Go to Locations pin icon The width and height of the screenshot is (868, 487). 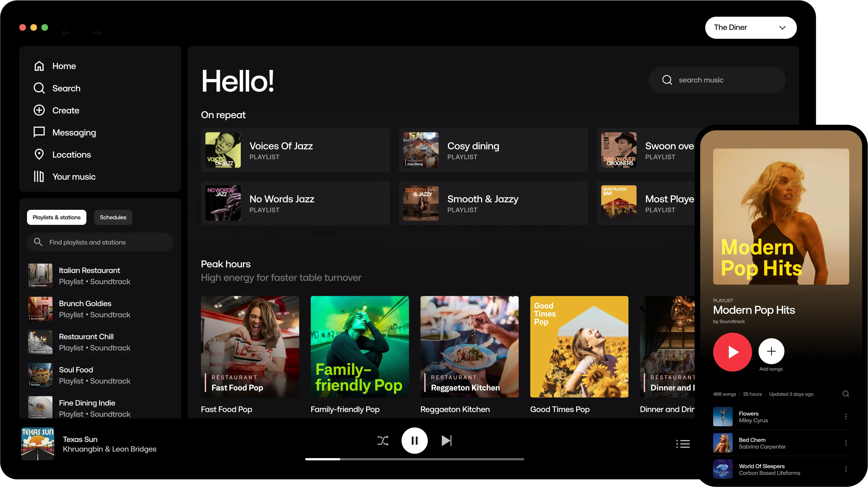39,154
